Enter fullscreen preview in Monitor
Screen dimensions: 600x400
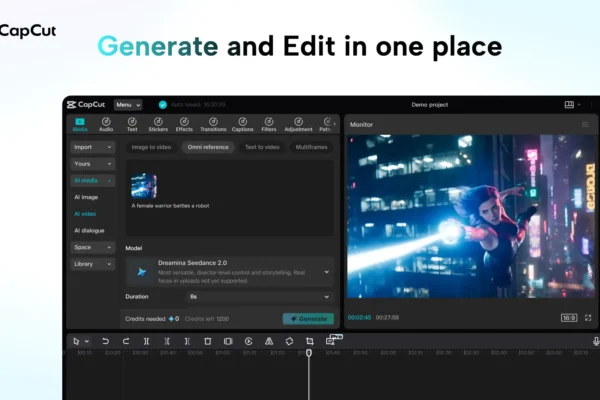(x=588, y=317)
